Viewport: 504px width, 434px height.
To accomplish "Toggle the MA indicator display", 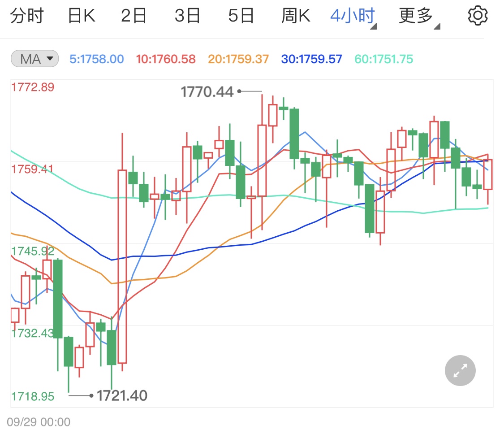I will 34,58.
